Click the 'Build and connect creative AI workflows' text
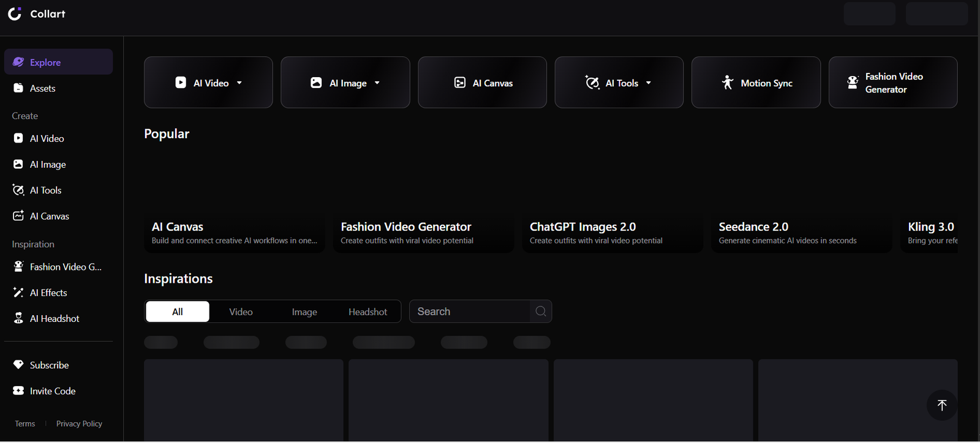Screen dimensions: 980x443 [235, 240]
